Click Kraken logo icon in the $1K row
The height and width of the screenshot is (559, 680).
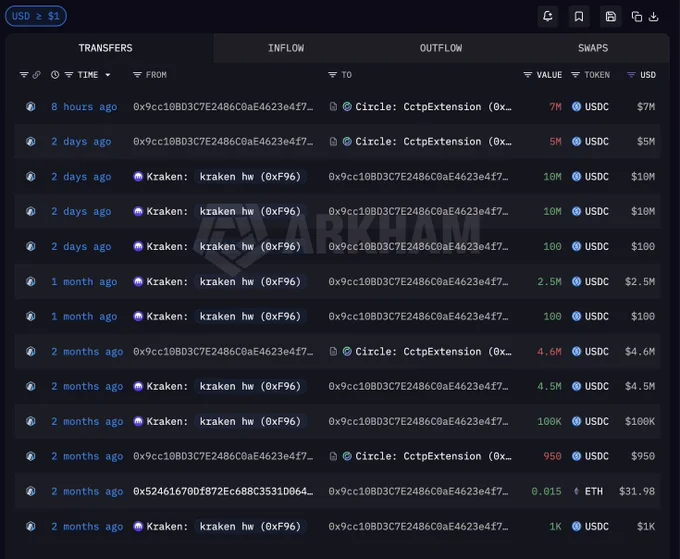[138, 526]
